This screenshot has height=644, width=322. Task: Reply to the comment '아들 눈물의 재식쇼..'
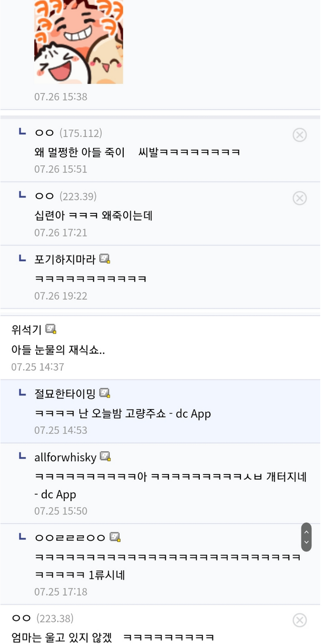(x=58, y=350)
